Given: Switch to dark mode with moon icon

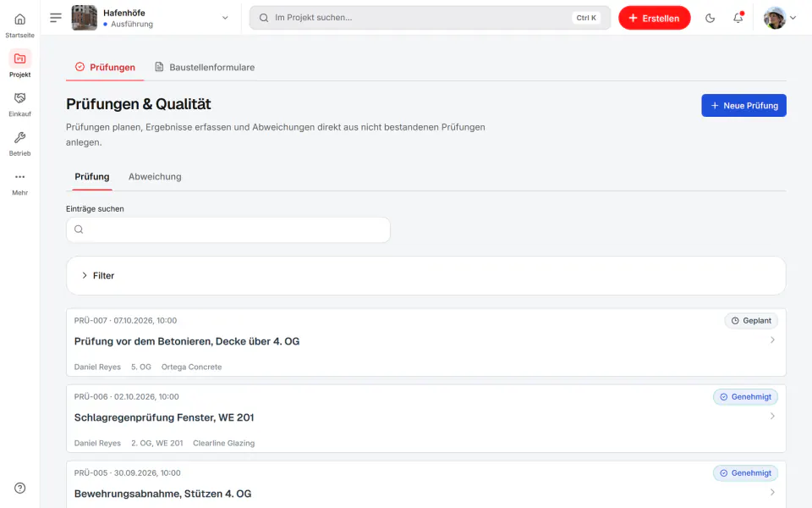Looking at the screenshot, I should (710, 18).
